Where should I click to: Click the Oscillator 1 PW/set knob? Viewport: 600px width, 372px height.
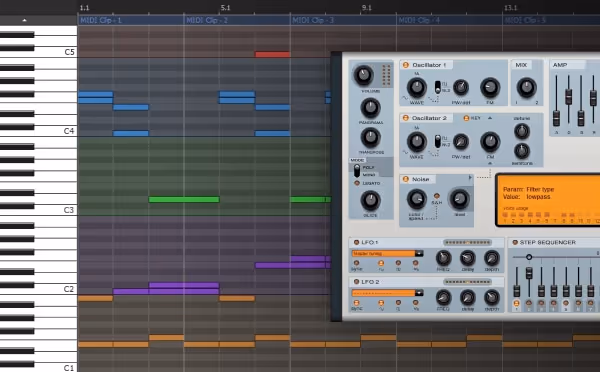coord(461,88)
